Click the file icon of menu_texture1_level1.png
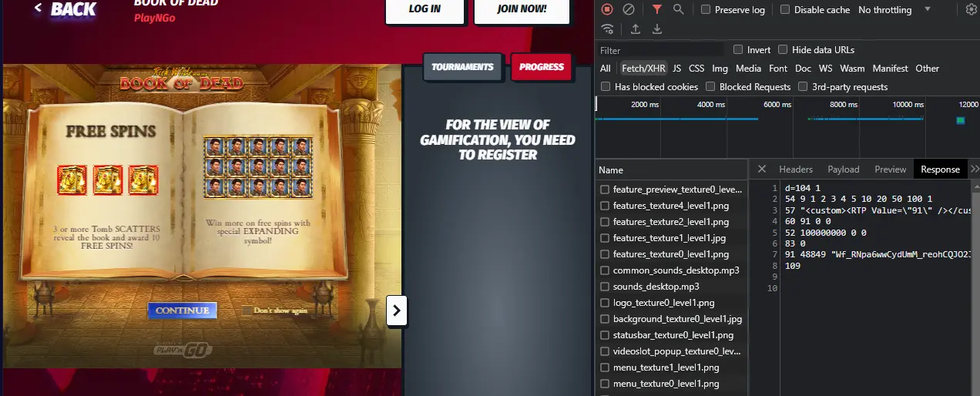 pyautogui.click(x=605, y=367)
